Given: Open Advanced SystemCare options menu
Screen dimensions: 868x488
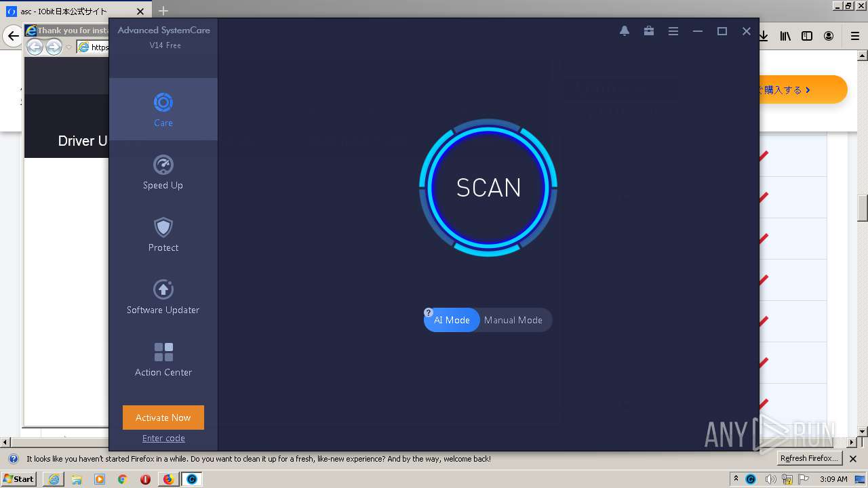Looking at the screenshot, I should pyautogui.click(x=673, y=31).
